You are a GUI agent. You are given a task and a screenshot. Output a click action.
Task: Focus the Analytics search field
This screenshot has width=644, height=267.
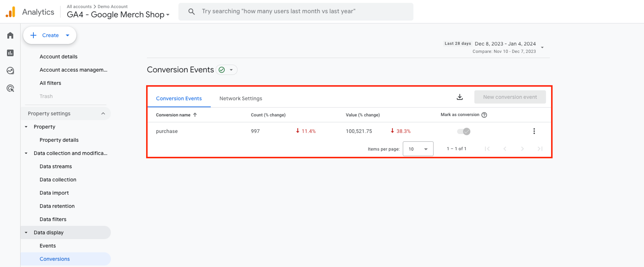tap(296, 12)
